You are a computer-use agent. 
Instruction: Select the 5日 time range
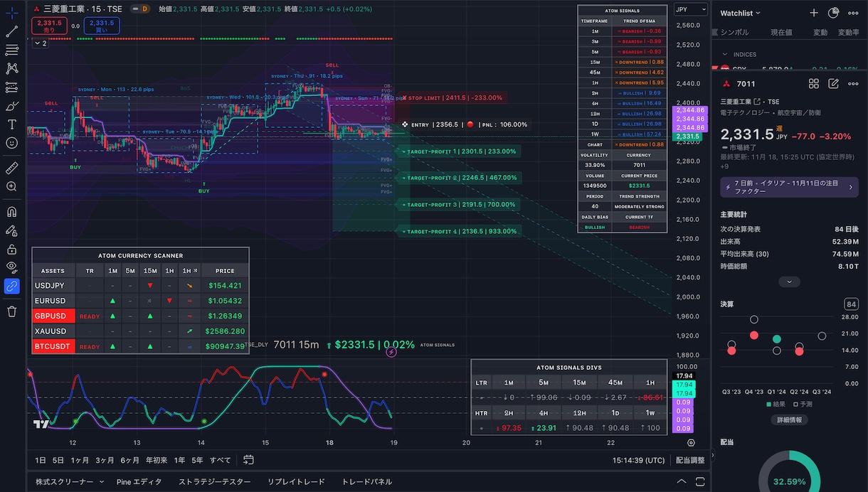click(x=58, y=460)
